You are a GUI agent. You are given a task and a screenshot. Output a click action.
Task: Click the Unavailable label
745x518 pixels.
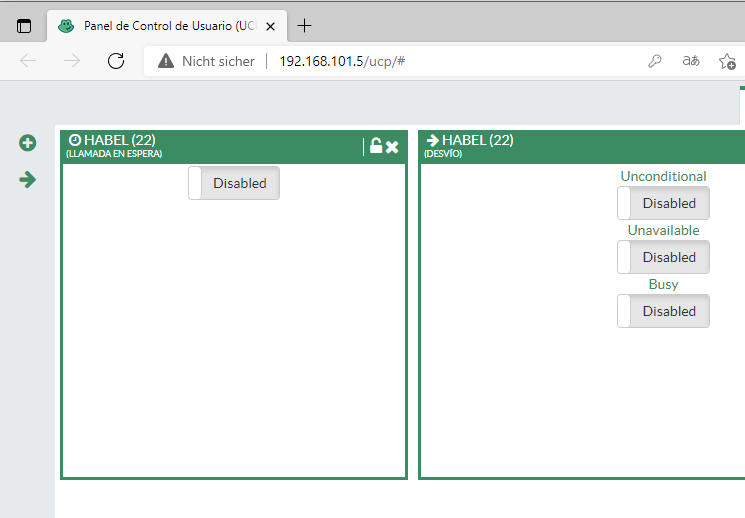click(x=663, y=230)
